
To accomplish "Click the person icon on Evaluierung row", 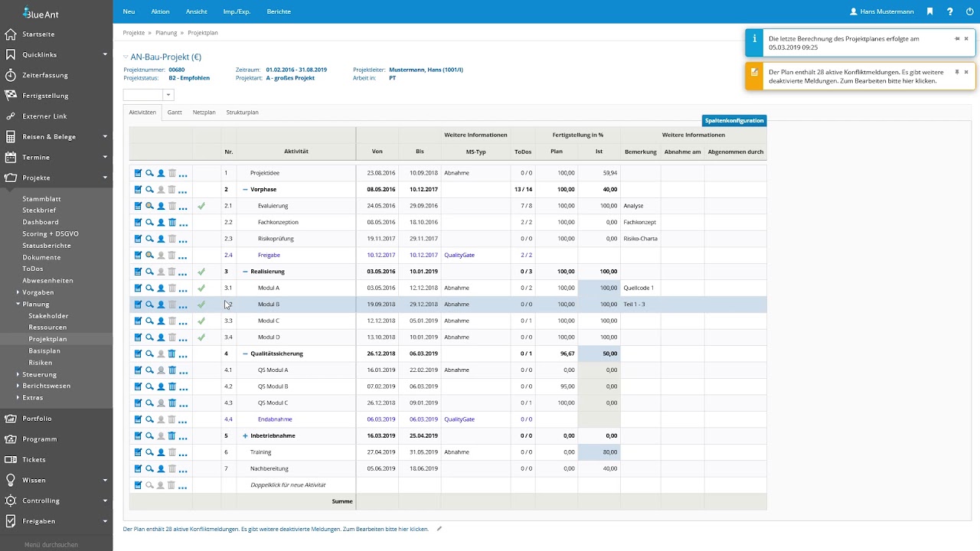I will tap(161, 206).
